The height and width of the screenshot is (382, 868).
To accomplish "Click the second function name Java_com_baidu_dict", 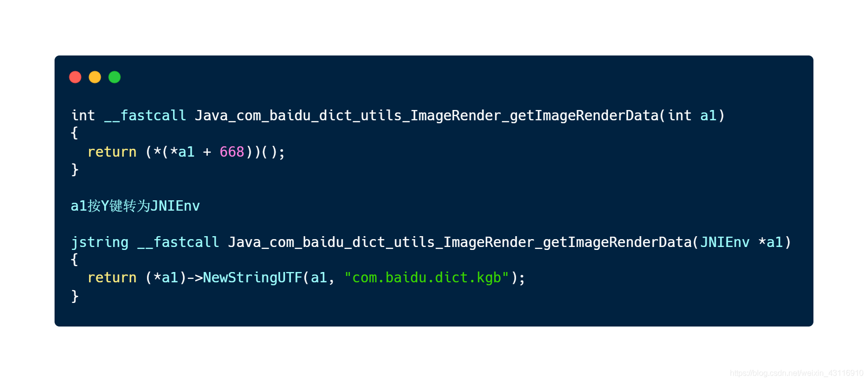I will click(460, 242).
